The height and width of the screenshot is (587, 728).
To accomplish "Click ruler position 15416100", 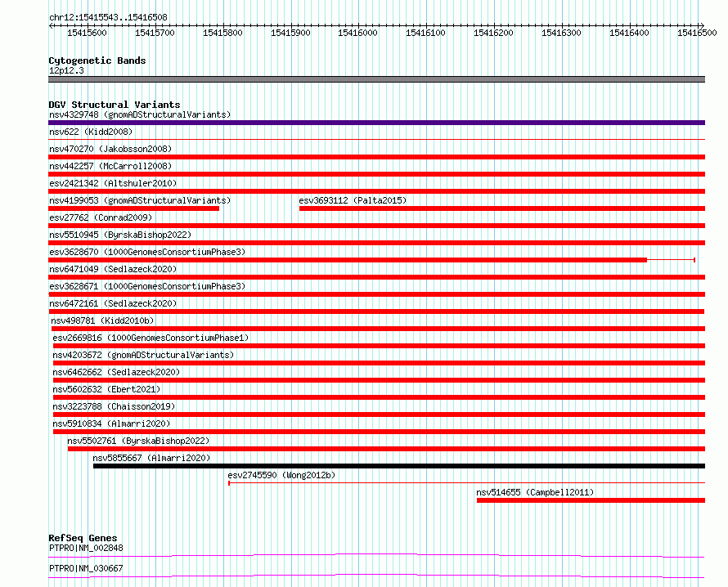I will click(x=425, y=33).
